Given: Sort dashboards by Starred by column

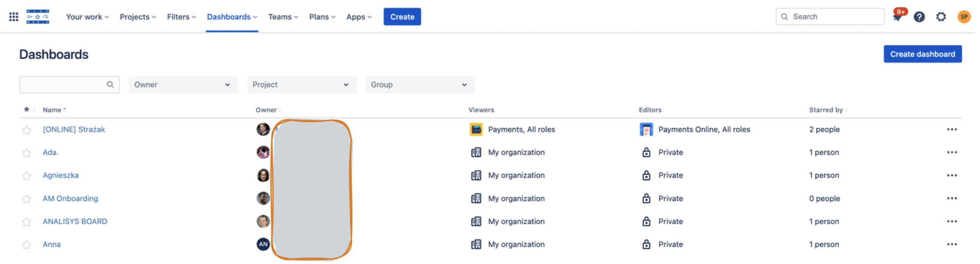Looking at the screenshot, I should (x=826, y=110).
